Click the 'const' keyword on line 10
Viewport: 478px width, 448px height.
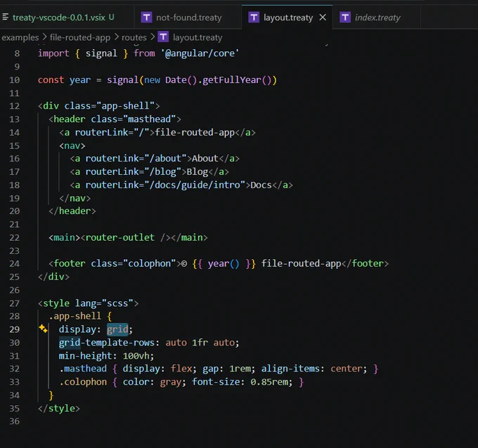click(51, 80)
